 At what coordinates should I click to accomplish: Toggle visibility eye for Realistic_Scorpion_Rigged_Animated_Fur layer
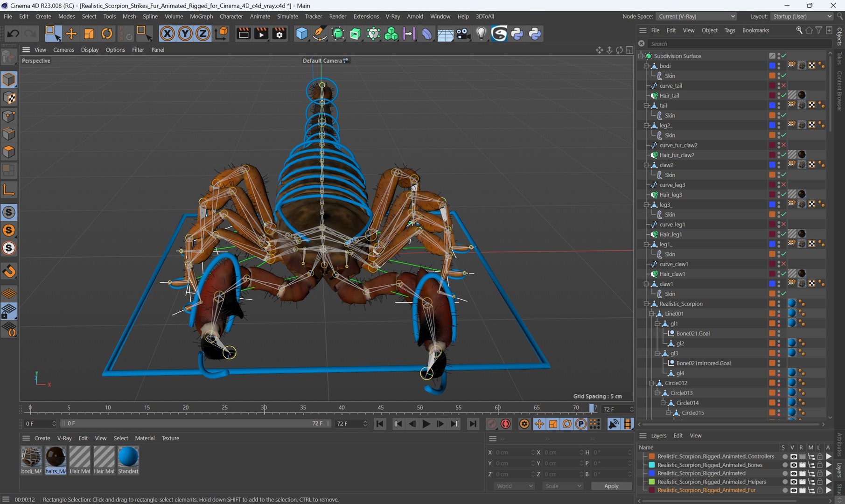pos(793,490)
